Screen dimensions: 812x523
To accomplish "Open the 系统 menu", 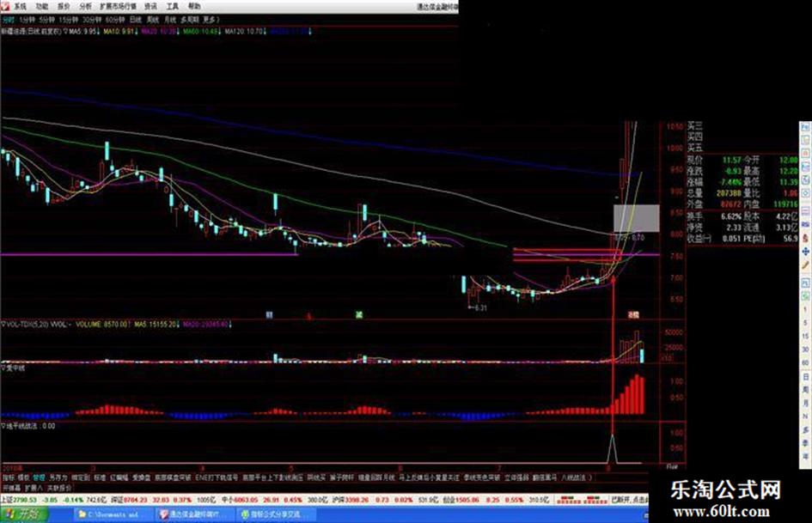I will click(x=21, y=6).
